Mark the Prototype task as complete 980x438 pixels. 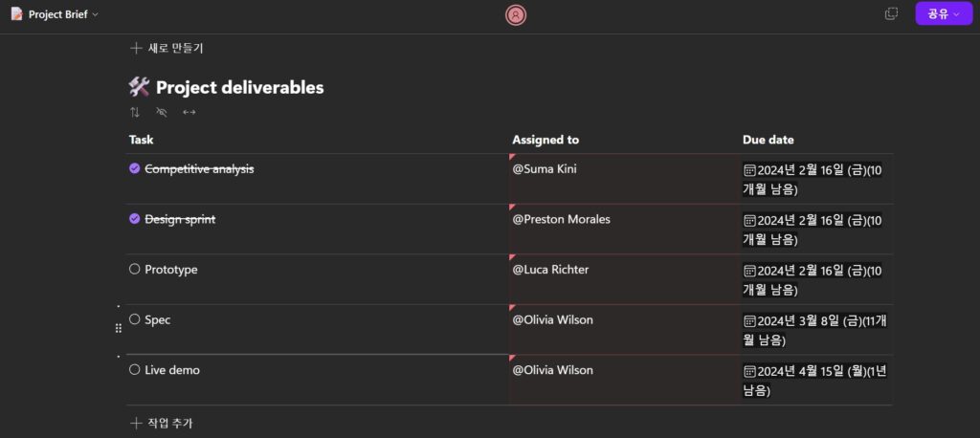point(135,270)
